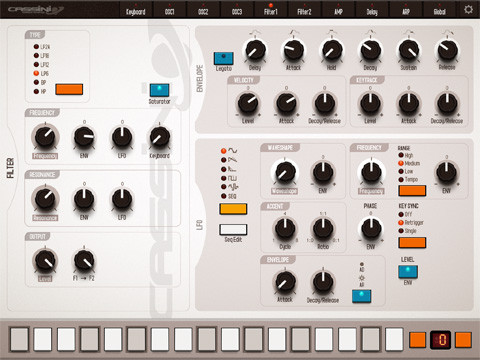The width and height of the screenshot is (480, 360).
Task: Open the Delay tab
Action: [x=372, y=10]
